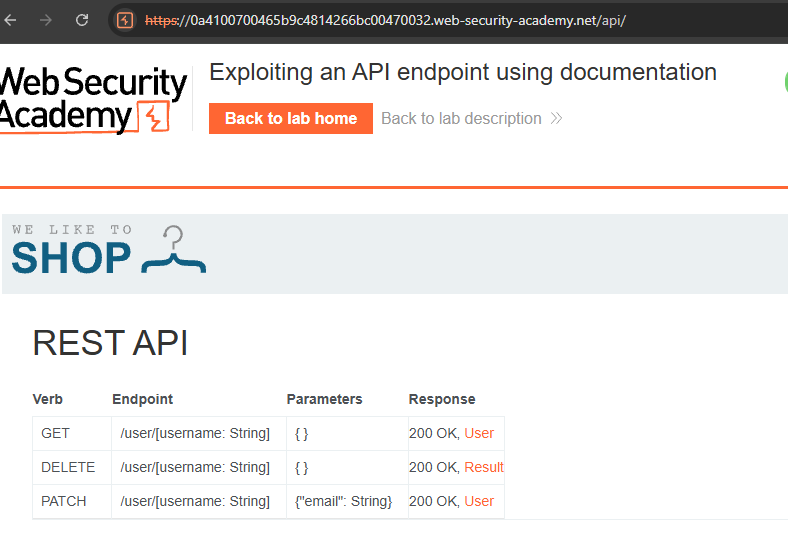Click the Parameters column header
The height and width of the screenshot is (544, 788).
point(324,399)
